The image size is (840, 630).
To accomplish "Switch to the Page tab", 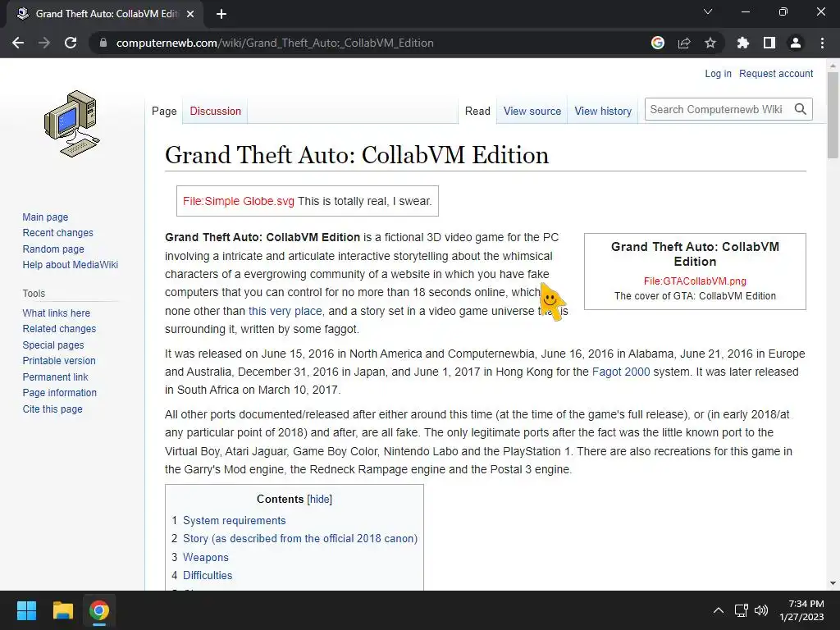I will point(164,111).
